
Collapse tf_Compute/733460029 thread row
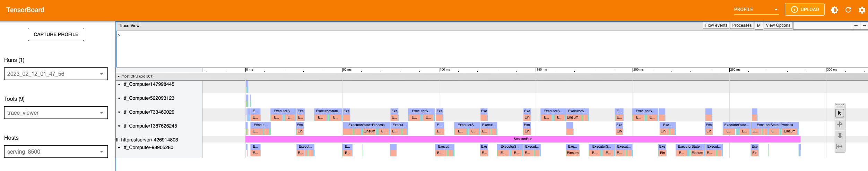coord(119,112)
